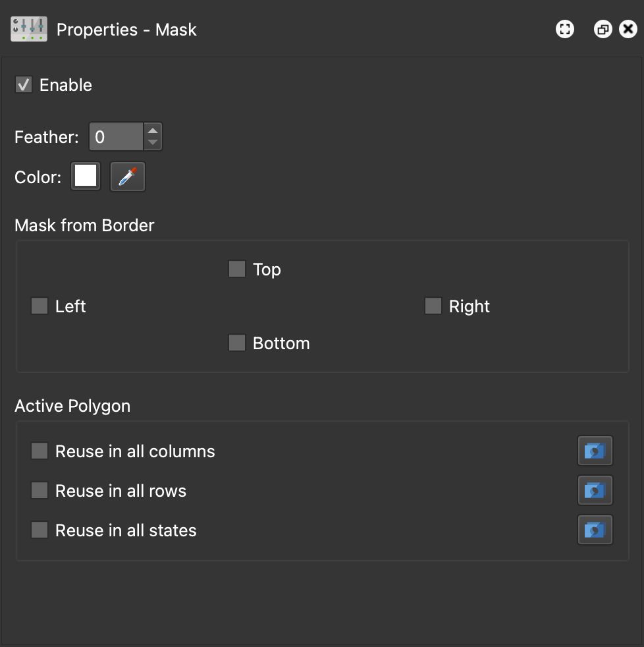The image size is (644, 647).
Task: Check the Top border mask checkbox
Action: coord(237,269)
